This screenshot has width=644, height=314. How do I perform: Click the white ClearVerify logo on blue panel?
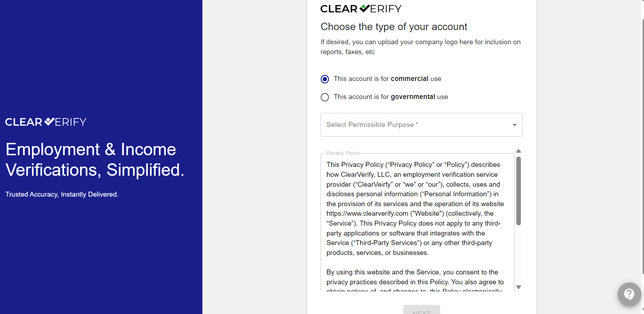point(46,122)
